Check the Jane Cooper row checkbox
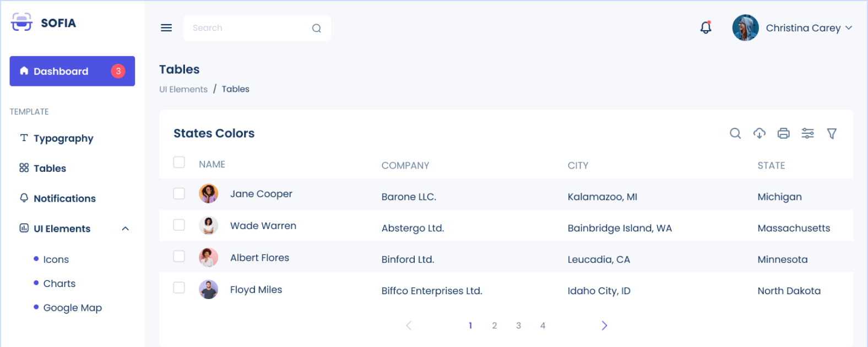 point(179,193)
